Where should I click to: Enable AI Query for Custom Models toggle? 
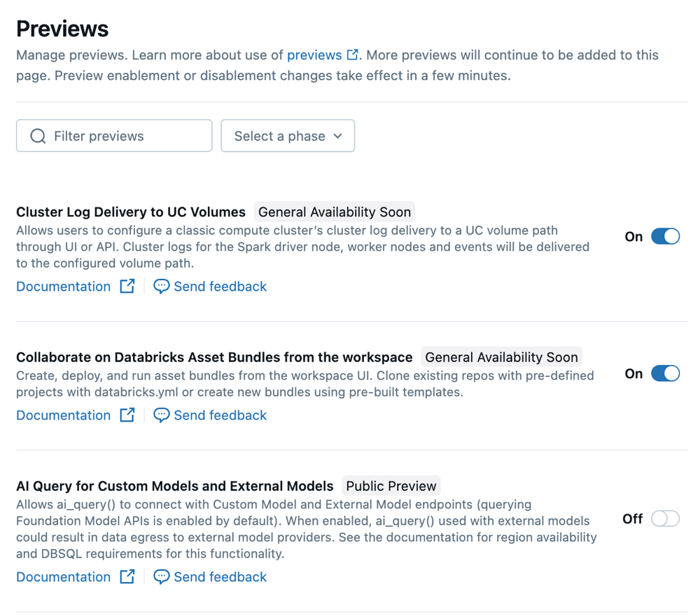665,518
